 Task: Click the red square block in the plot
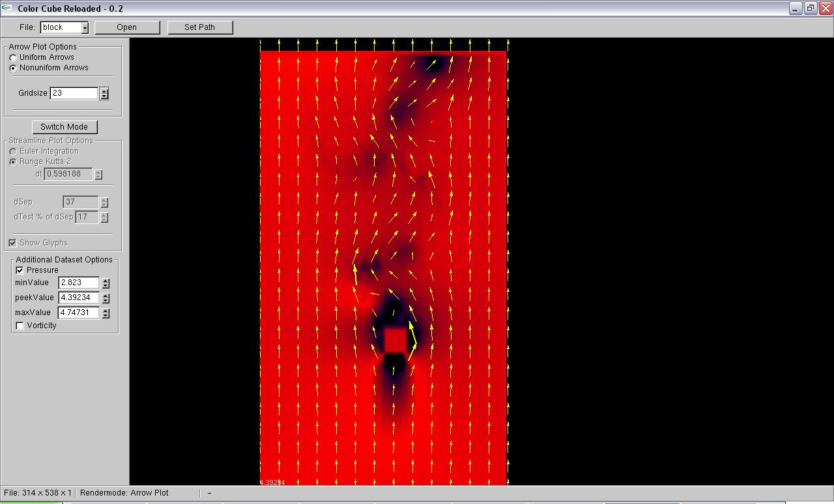[x=395, y=341]
